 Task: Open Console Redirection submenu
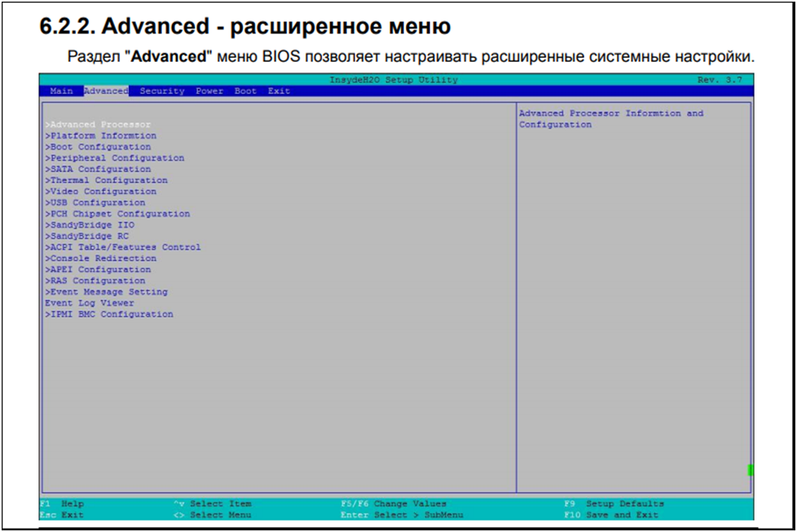pos(100,258)
